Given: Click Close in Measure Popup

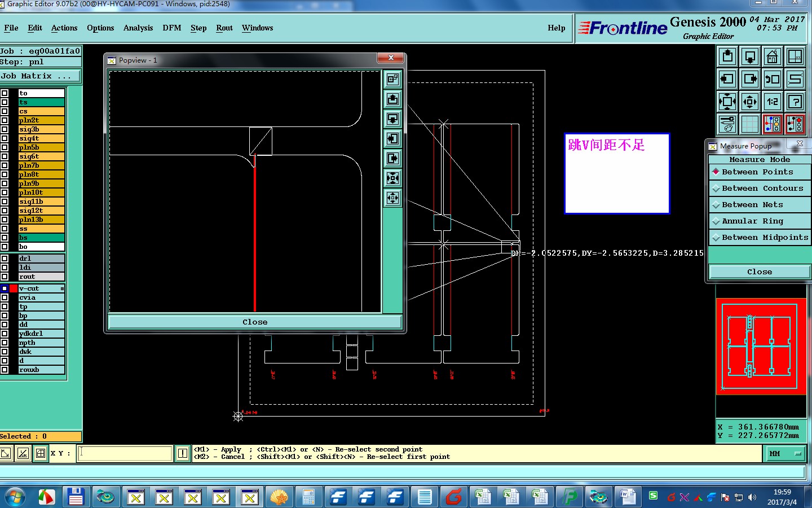Looking at the screenshot, I should click(760, 271).
